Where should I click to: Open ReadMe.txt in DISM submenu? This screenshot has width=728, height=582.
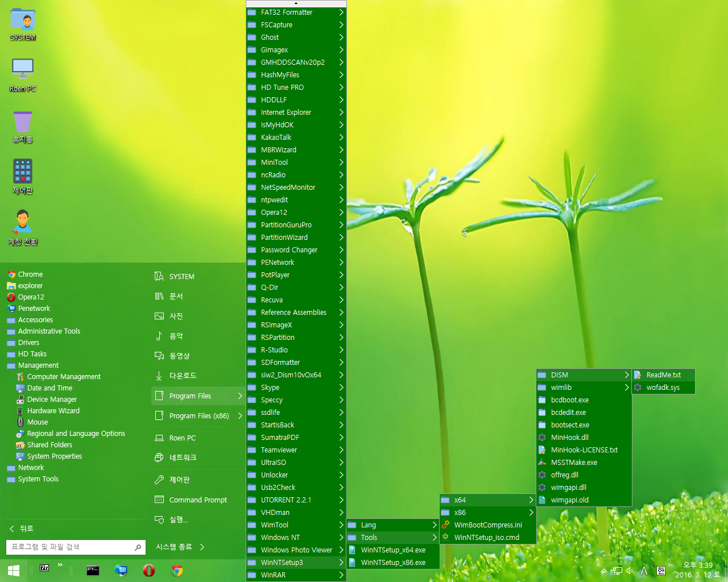point(663,375)
